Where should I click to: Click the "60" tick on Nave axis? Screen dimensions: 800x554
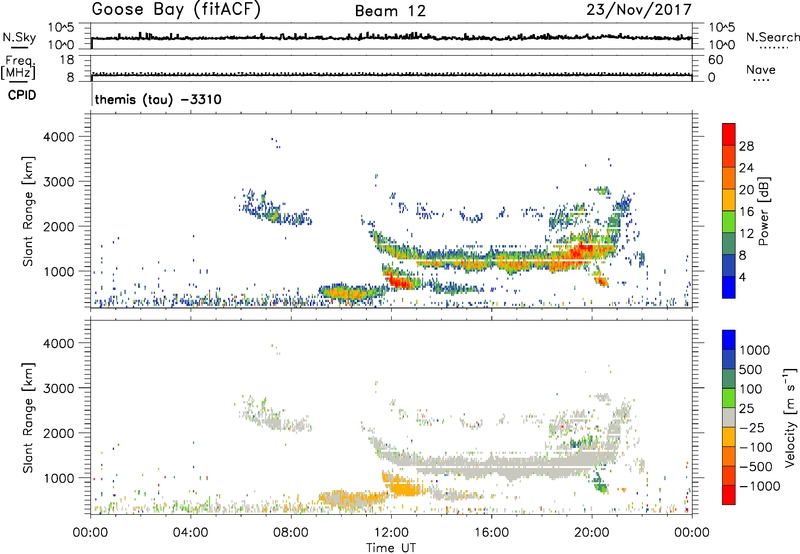click(x=715, y=60)
